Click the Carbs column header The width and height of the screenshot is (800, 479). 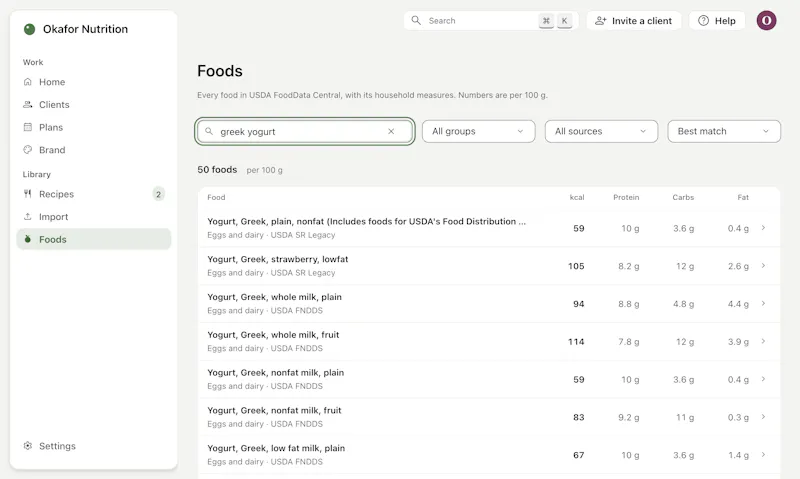coord(683,197)
